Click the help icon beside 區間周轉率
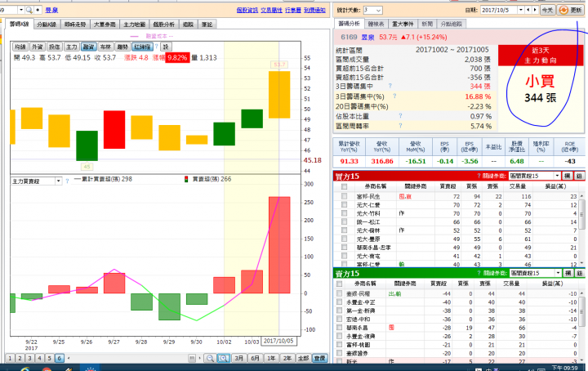 (400, 126)
